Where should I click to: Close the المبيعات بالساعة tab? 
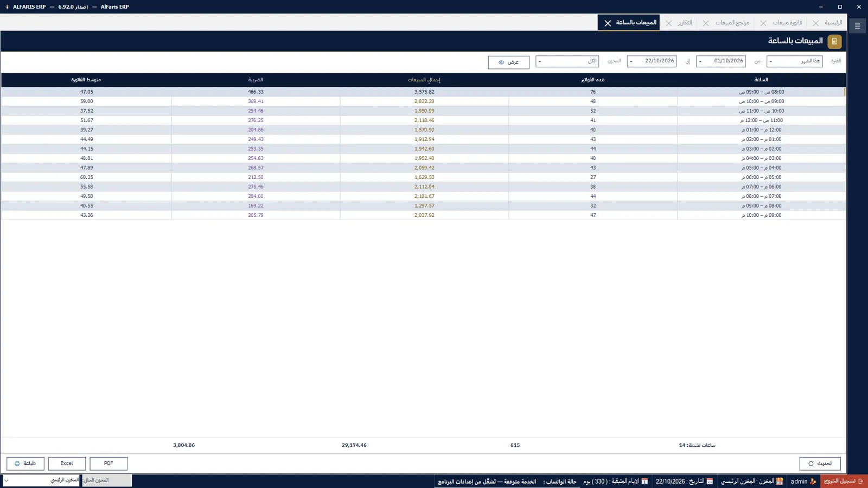608,23
